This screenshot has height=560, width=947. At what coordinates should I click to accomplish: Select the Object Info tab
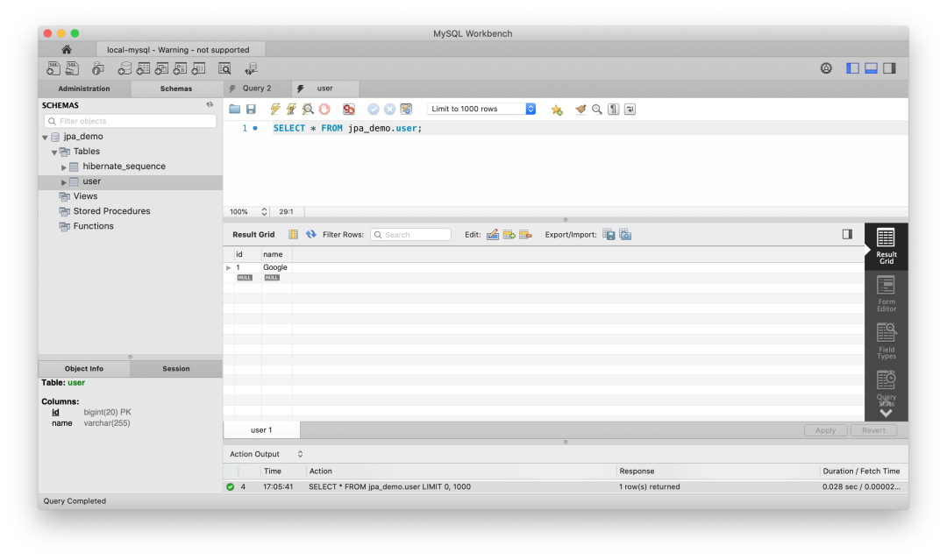pyautogui.click(x=84, y=369)
